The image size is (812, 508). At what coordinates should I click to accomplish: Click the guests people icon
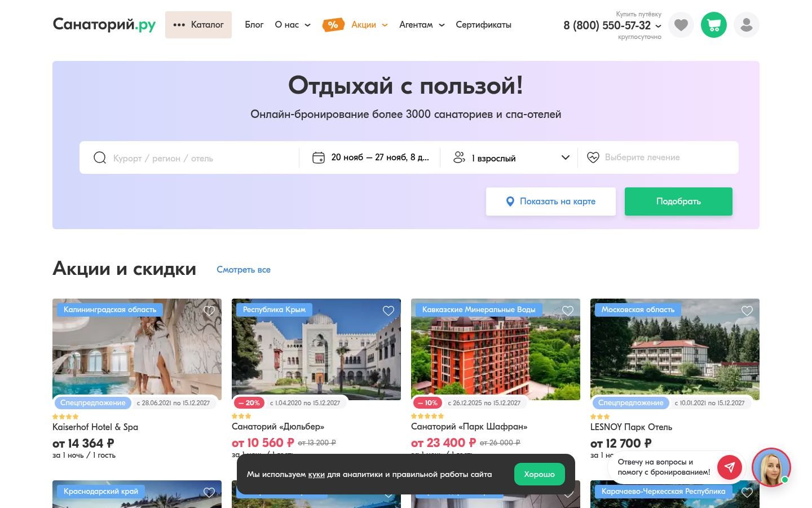(459, 157)
